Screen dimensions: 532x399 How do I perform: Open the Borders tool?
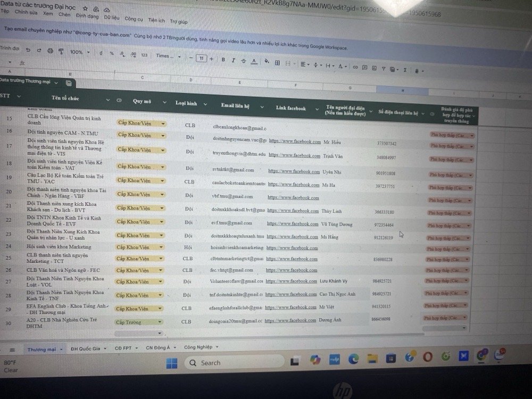click(277, 62)
